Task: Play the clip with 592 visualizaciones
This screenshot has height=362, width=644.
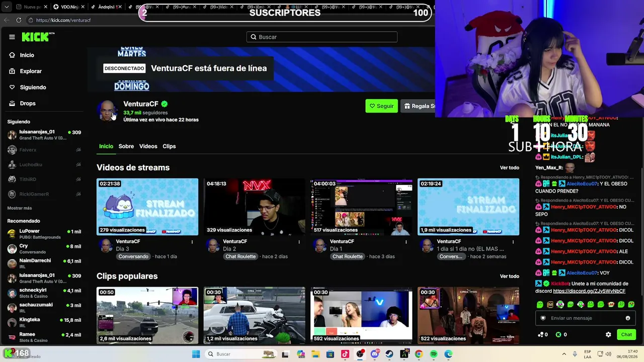Action: pos(361,315)
